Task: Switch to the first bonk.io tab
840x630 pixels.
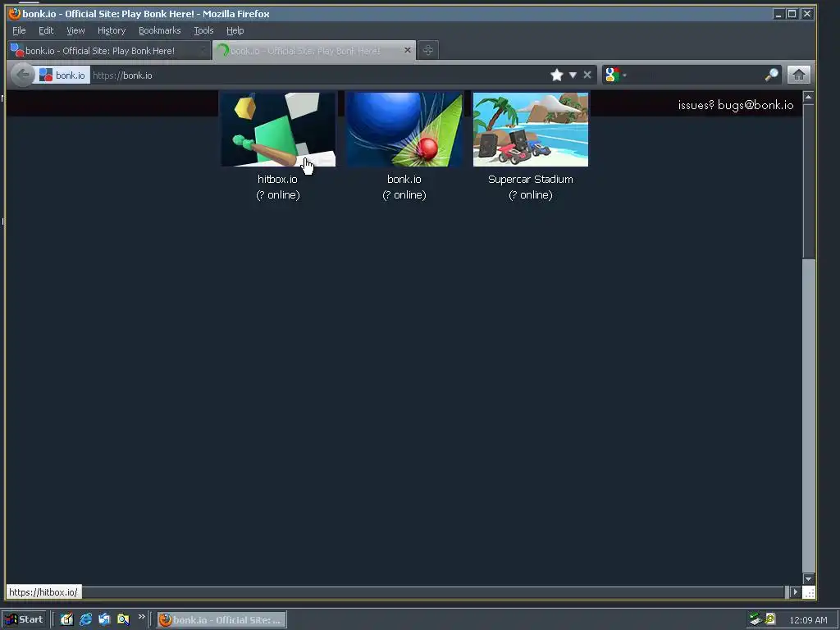Action: coord(109,51)
